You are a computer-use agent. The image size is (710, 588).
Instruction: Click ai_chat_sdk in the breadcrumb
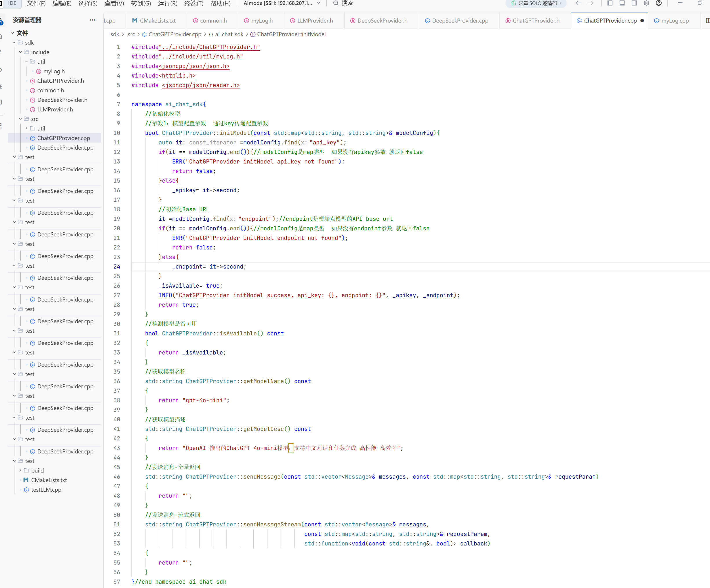tap(229, 34)
